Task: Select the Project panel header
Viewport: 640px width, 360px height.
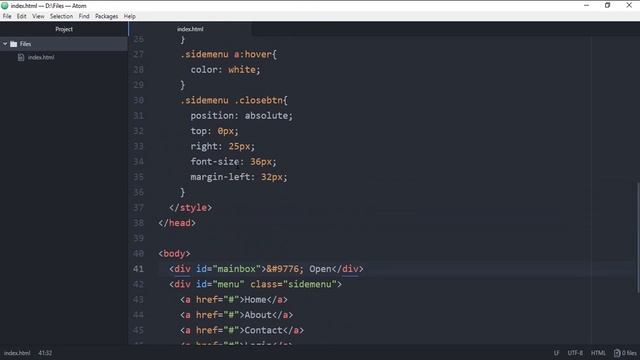Action: click(64, 29)
